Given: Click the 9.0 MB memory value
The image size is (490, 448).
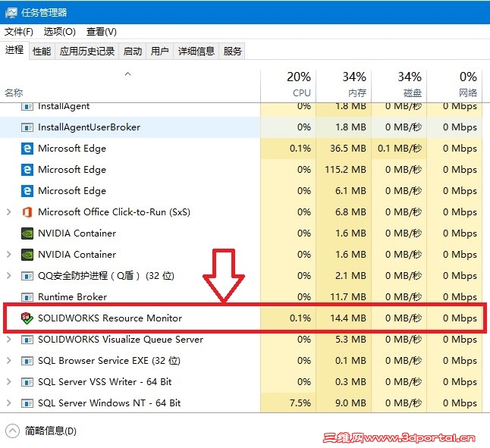Looking at the screenshot, I should click(x=350, y=403).
